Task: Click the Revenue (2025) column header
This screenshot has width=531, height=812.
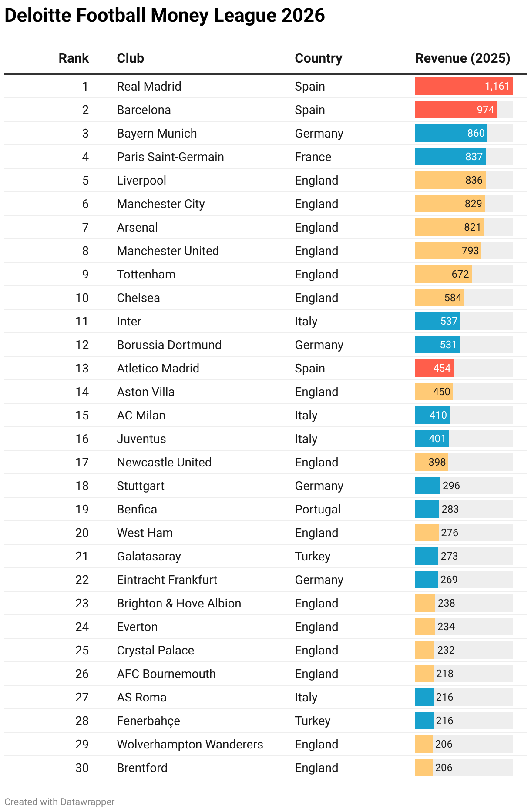Action: (462, 58)
